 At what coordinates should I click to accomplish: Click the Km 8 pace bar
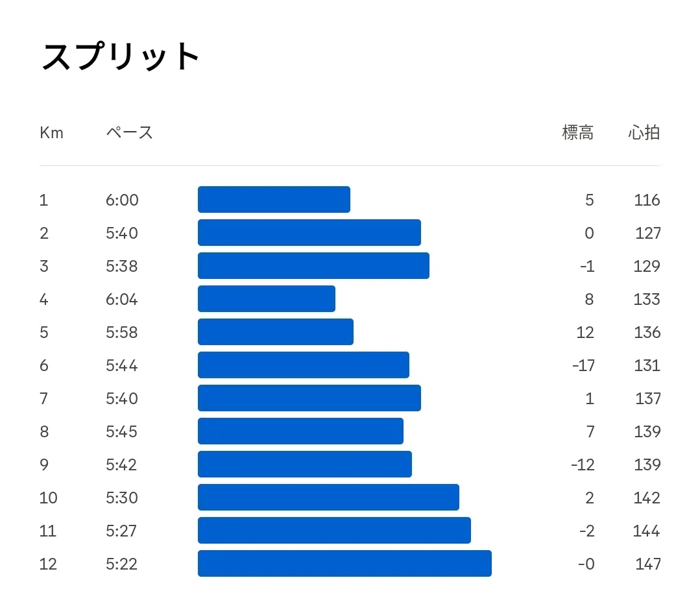pyautogui.click(x=300, y=431)
